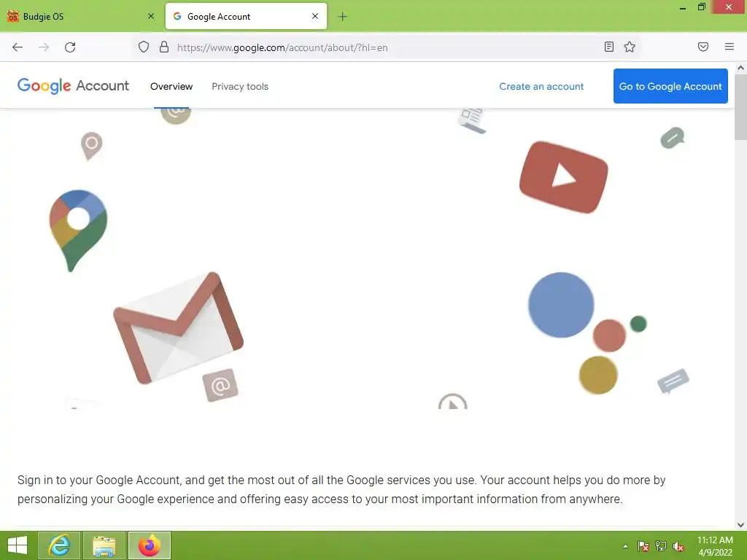Show hidden system tray icons

[625, 546]
